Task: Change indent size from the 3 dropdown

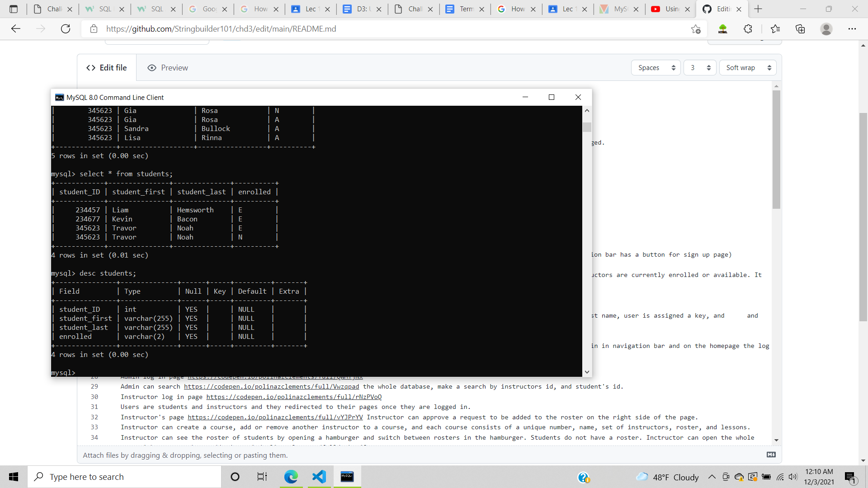Action: pyautogui.click(x=699, y=67)
